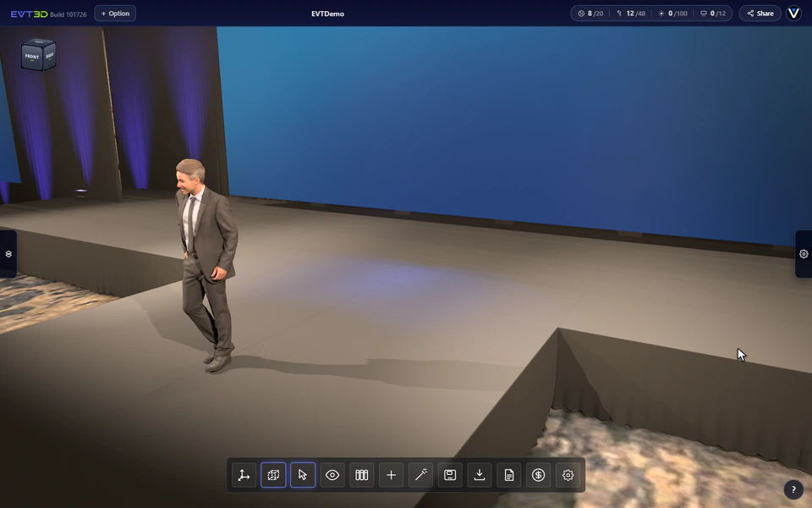812x508 pixels.
Task: Click the question mark help button
Action: [x=793, y=489]
